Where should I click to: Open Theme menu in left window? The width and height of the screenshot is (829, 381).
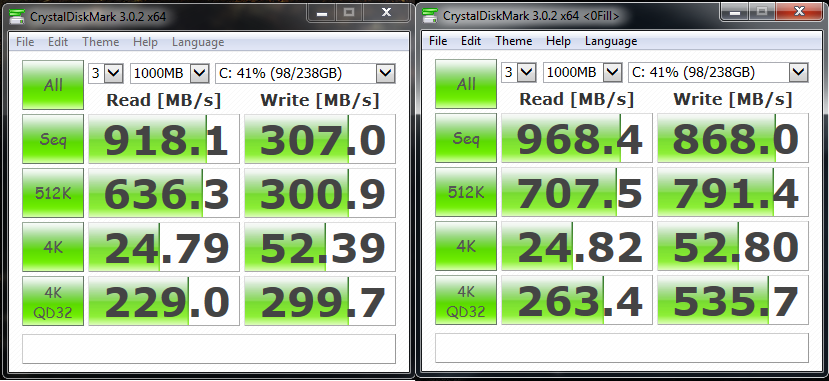point(100,42)
